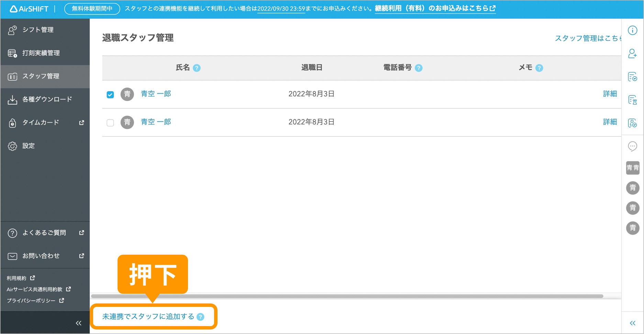Open 打刻実績管理 in the sidebar

coord(41,53)
